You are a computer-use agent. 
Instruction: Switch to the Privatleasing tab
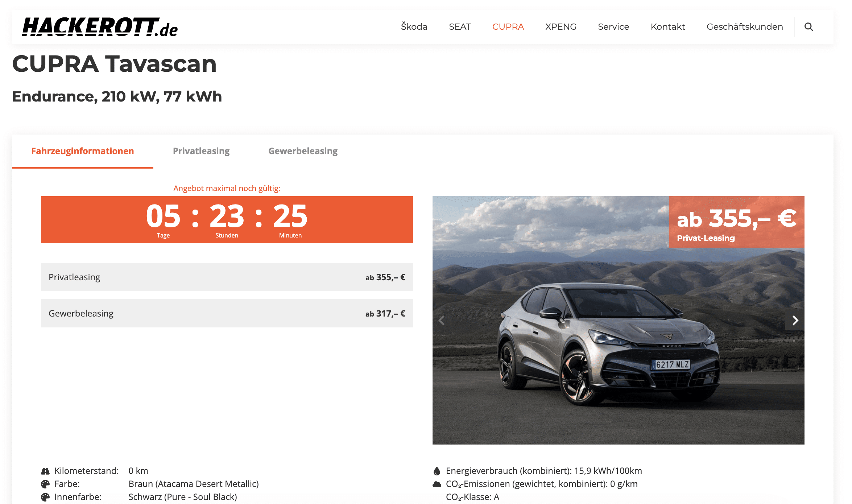(x=201, y=151)
